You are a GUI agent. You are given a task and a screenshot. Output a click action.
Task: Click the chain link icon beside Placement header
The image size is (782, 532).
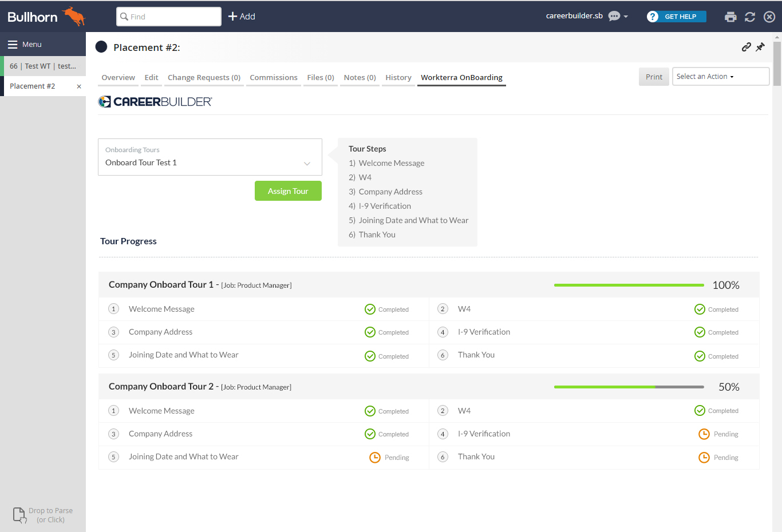(747, 47)
